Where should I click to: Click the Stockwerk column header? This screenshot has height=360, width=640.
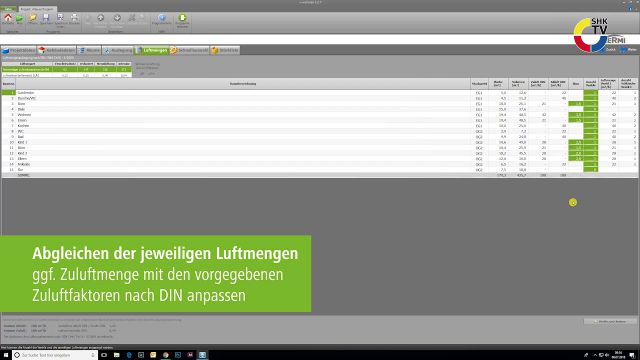[479, 84]
